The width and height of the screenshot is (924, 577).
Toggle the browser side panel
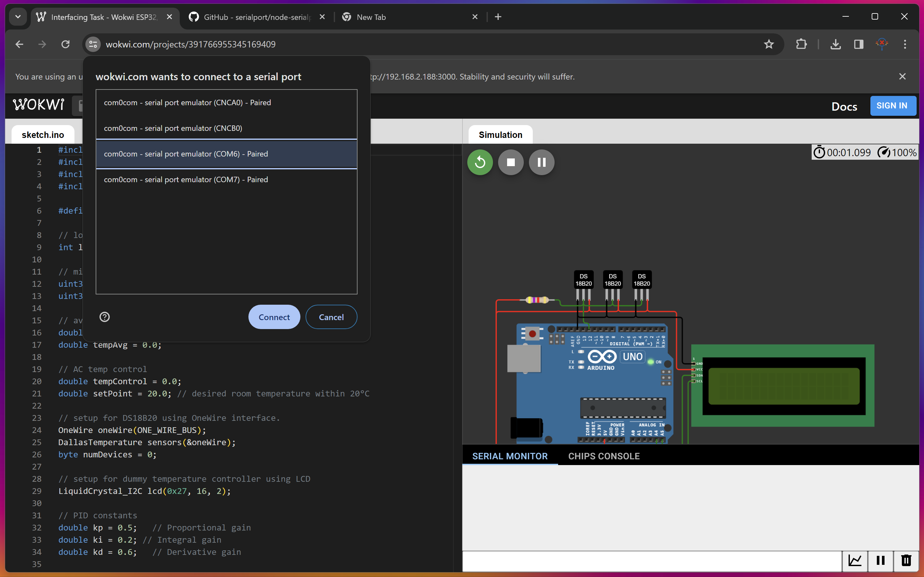point(859,44)
